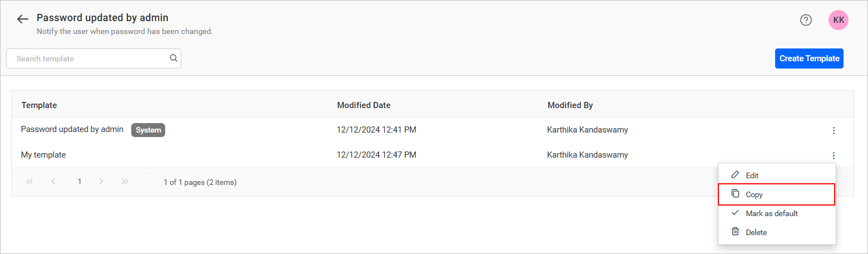Go to the first page of results
Image resolution: width=868 pixels, height=254 pixels.
tap(29, 182)
